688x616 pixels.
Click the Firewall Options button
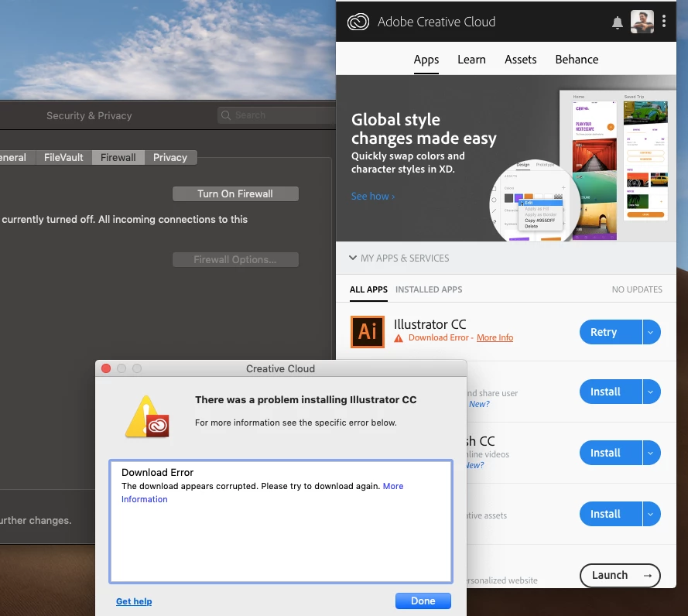[x=235, y=260]
